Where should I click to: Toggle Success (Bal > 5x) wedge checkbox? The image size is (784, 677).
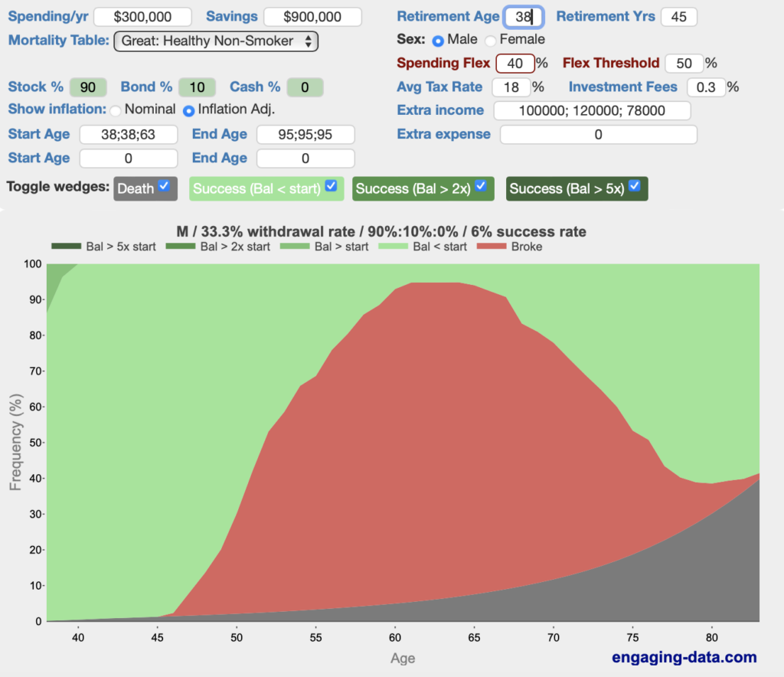tap(635, 186)
